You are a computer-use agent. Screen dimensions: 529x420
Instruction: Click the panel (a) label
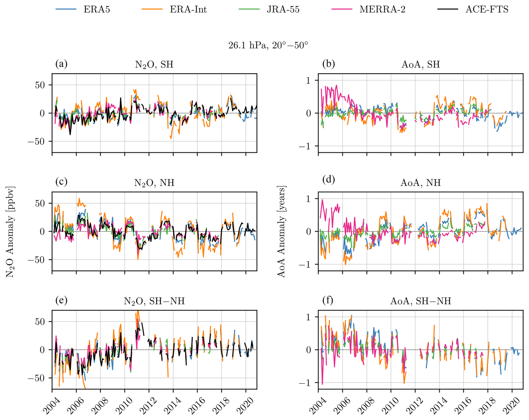(x=61, y=64)
